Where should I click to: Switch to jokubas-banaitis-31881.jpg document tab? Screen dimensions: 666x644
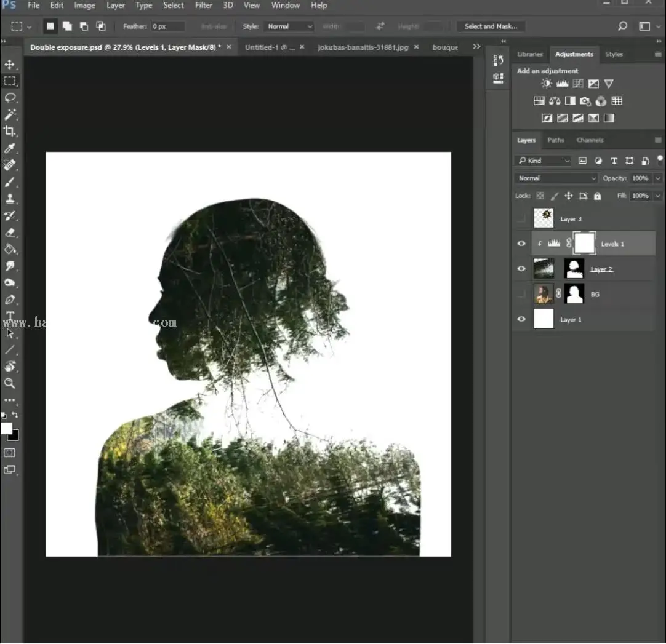(x=363, y=47)
